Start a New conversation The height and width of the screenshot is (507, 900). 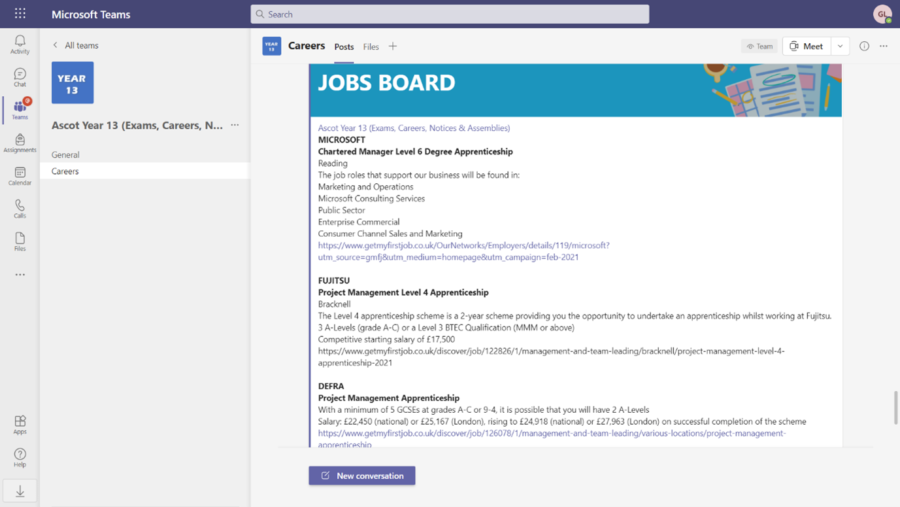(x=362, y=475)
